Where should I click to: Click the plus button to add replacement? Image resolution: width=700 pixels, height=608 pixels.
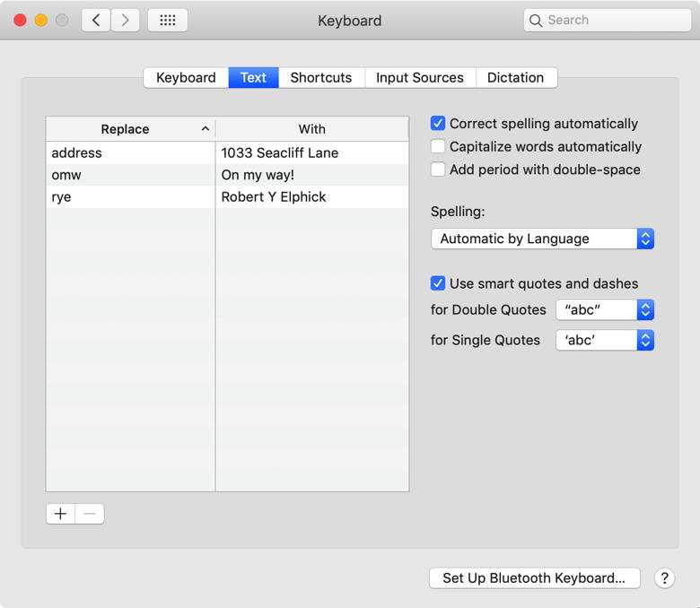(x=60, y=514)
